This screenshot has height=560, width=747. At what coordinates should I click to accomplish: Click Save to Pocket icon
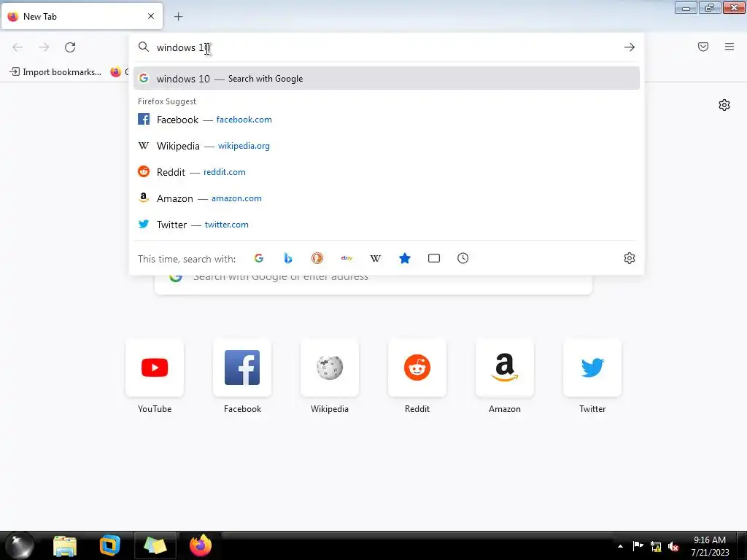[703, 47]
